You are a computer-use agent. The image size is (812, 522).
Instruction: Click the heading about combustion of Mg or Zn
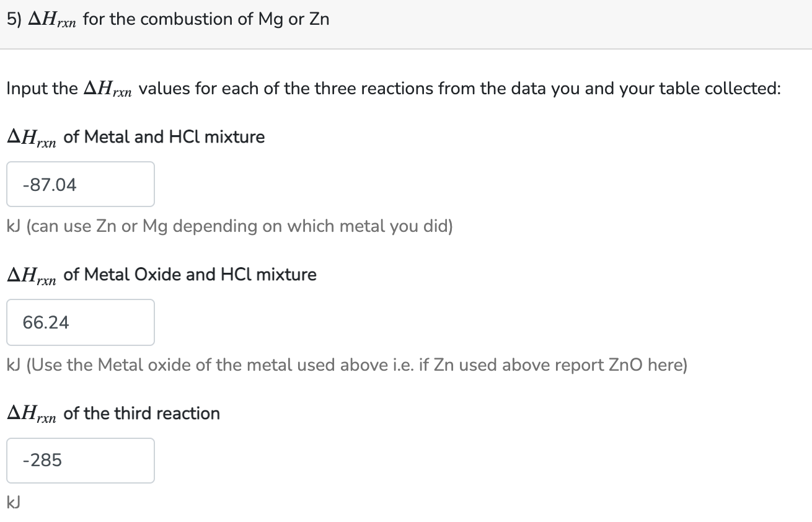[x=167, y=19]
